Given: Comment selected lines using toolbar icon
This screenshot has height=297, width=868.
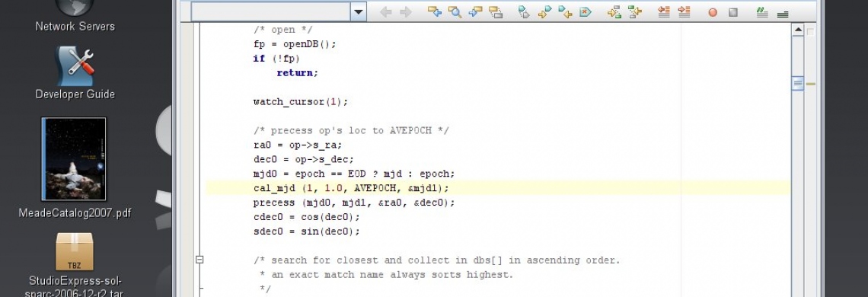Looking at the screenshot, I should 762,12.
